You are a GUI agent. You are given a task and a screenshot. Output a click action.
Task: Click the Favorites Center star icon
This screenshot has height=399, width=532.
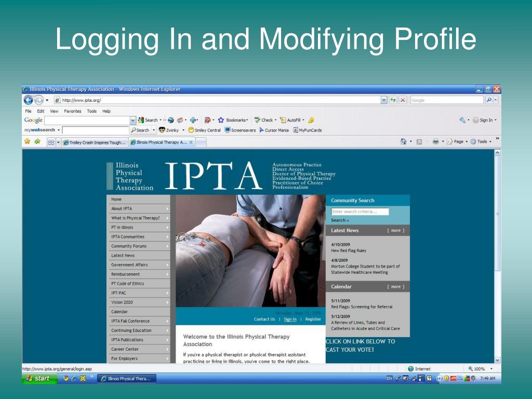(x=27, y=141)
